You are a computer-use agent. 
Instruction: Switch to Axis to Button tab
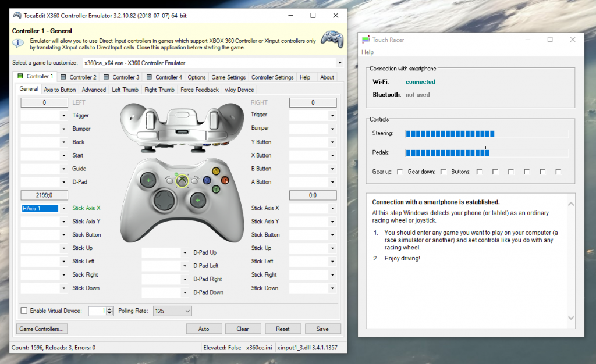coord(60,90)
